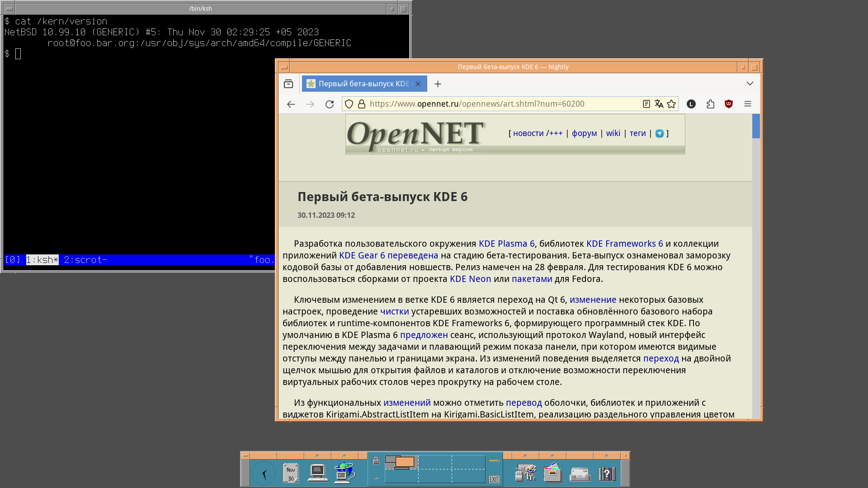
Task: Open the Extensions puzzle-piece menu
Action: (x=710, y=104)
